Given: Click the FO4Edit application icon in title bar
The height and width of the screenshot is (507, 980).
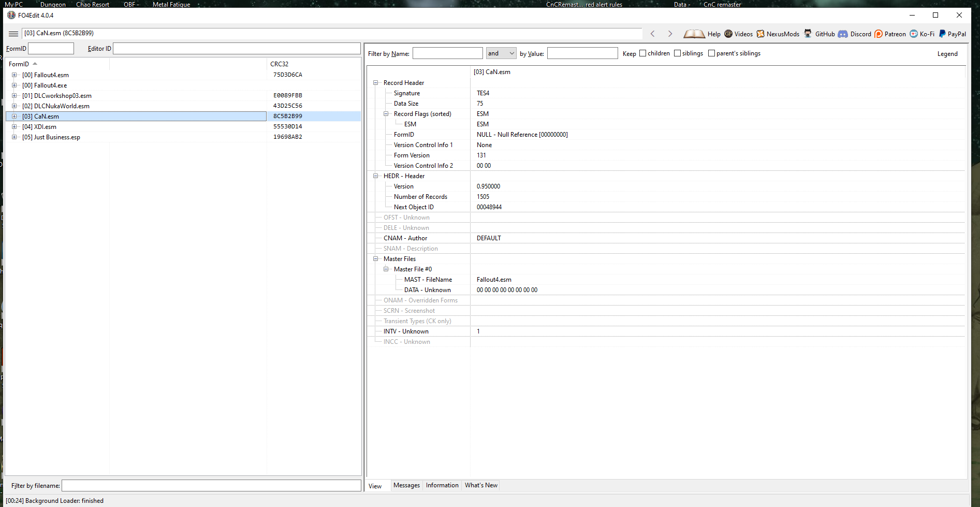Looking at the screenshot, I should tap(11, 15).
